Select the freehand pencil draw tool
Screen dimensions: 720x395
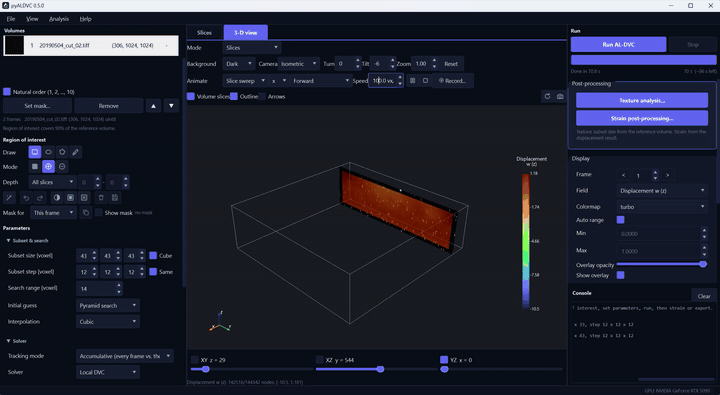(x=76, y=152)
